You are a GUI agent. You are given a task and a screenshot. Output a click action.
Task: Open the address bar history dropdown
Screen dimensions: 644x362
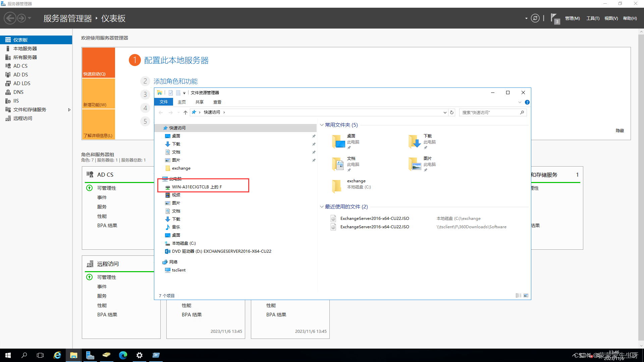[445, 113]
